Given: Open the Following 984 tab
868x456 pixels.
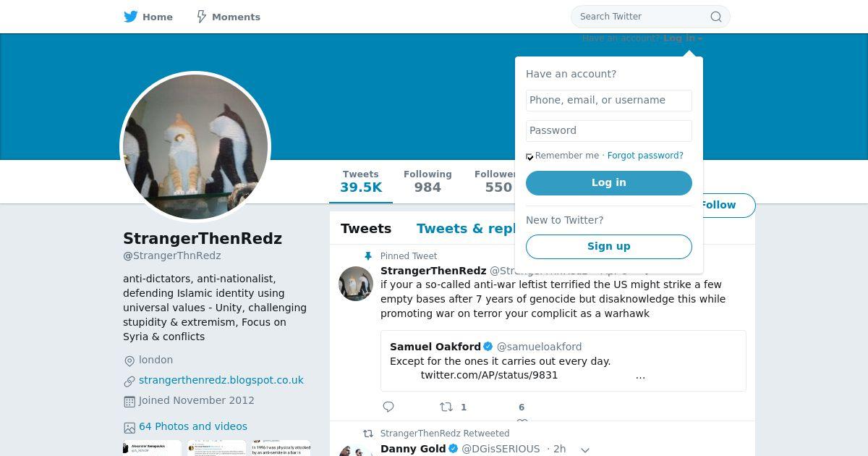Looking at the screenshot, I should pos(427,181).
